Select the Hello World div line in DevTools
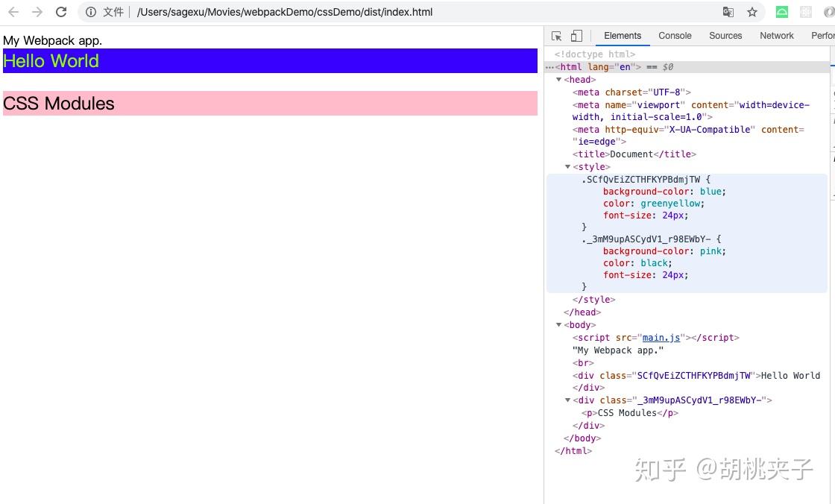Screen dimensions: 835x504 click(x=696, y=382)
